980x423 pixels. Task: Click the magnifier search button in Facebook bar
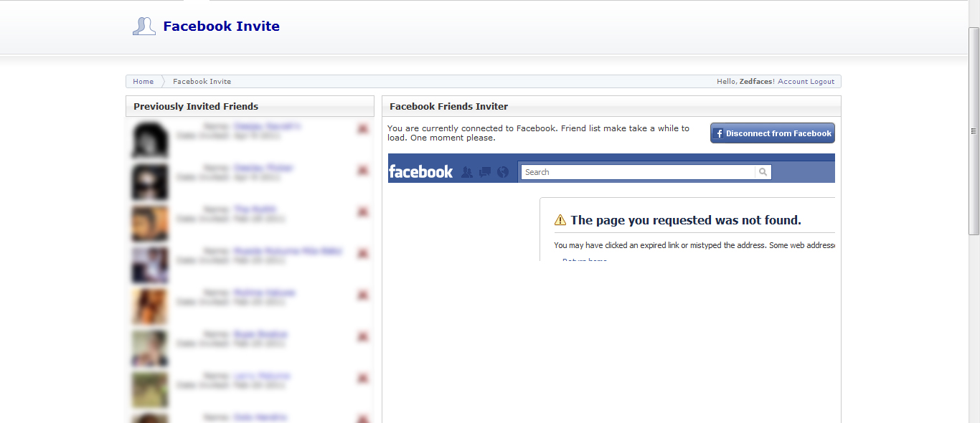763,172
